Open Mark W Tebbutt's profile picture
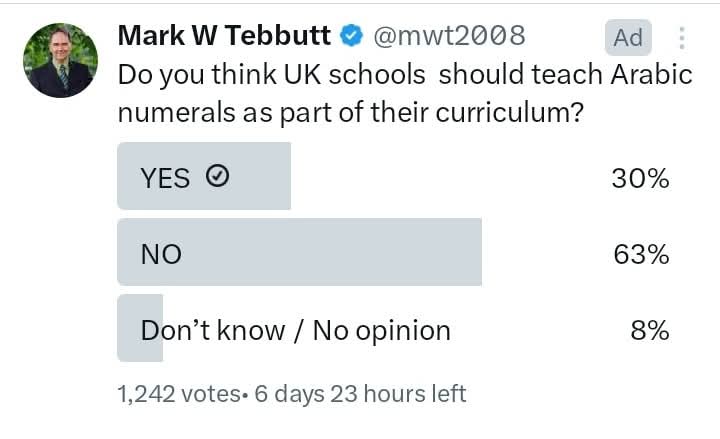Viewport: 720px width, 439px height. (61, 60)
